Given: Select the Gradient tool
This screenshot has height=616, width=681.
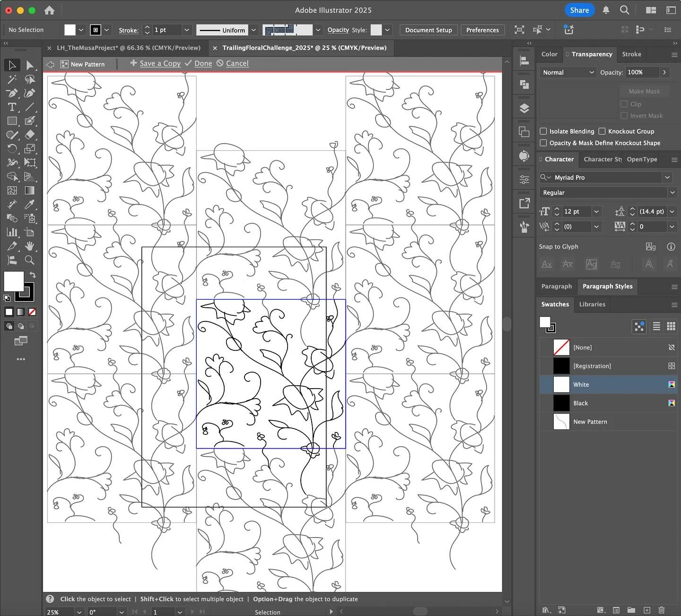Looking at the screenshot, I should point(30,191).
